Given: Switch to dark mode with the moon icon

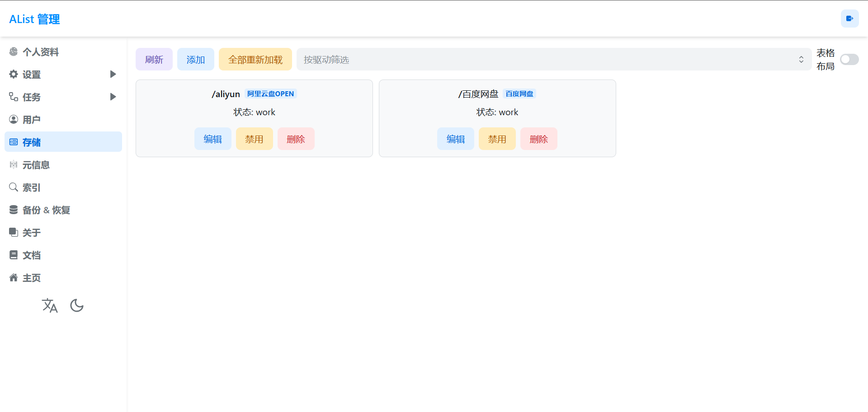Looking at the screenshot, I should 77,306.
